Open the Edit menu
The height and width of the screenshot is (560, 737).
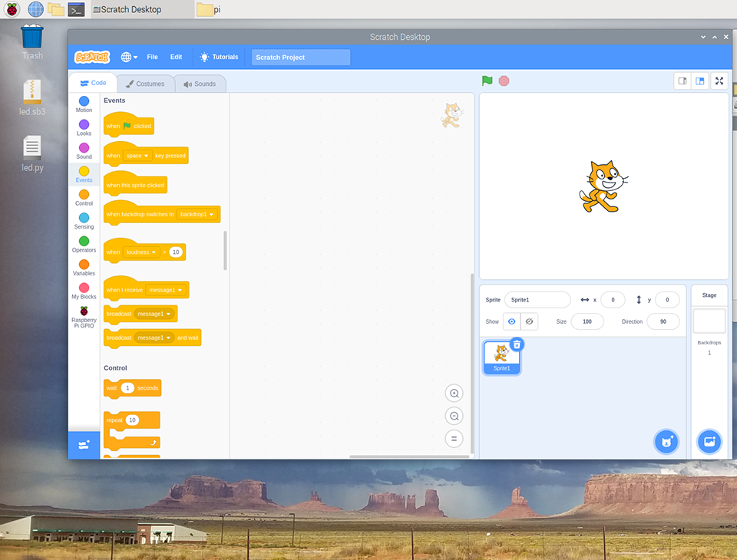click(x=177, y=57)
